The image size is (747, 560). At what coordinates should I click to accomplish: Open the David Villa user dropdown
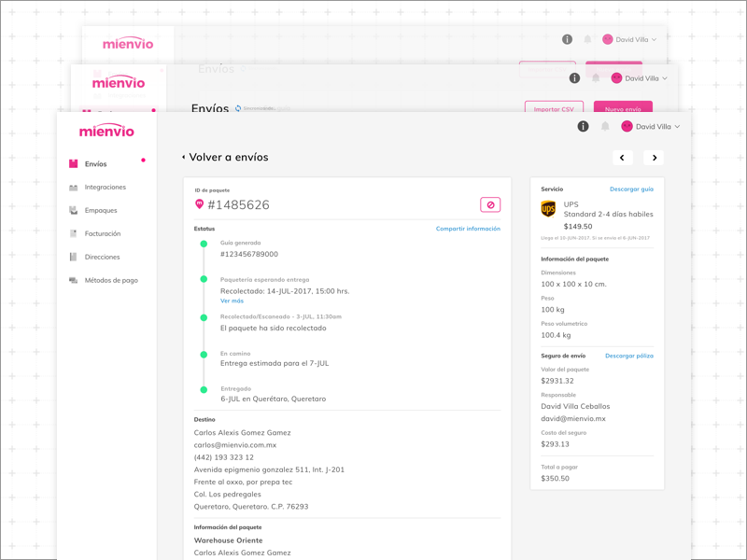tap(651, 126)
